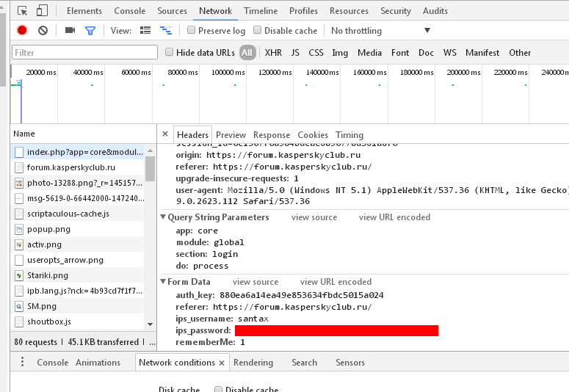Check Disable cache in toolbar
569x392 pixels.
258,31
